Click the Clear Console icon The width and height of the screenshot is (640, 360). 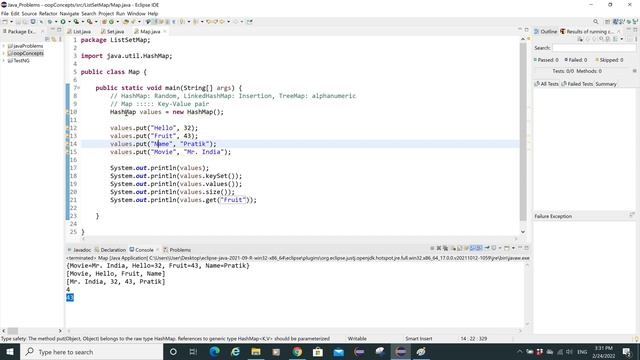pos(454,248)
